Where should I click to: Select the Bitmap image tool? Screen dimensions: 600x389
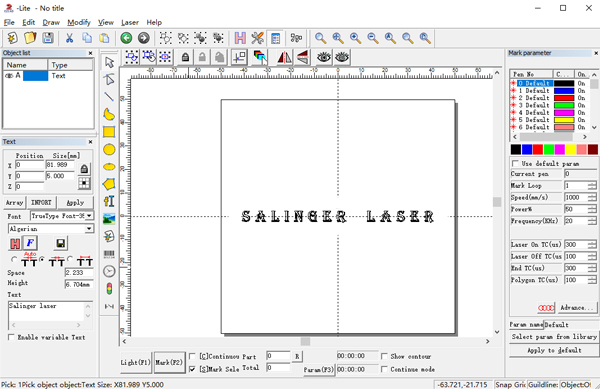point(109,219)
